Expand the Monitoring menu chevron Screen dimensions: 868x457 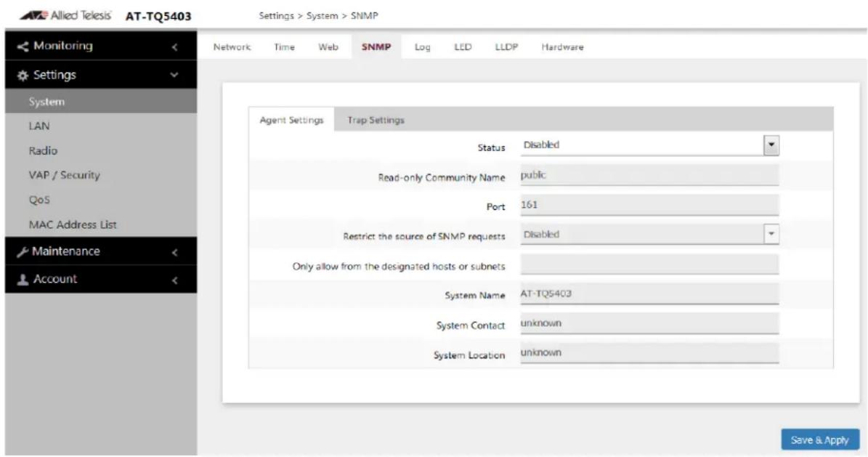tap(175, 47)
